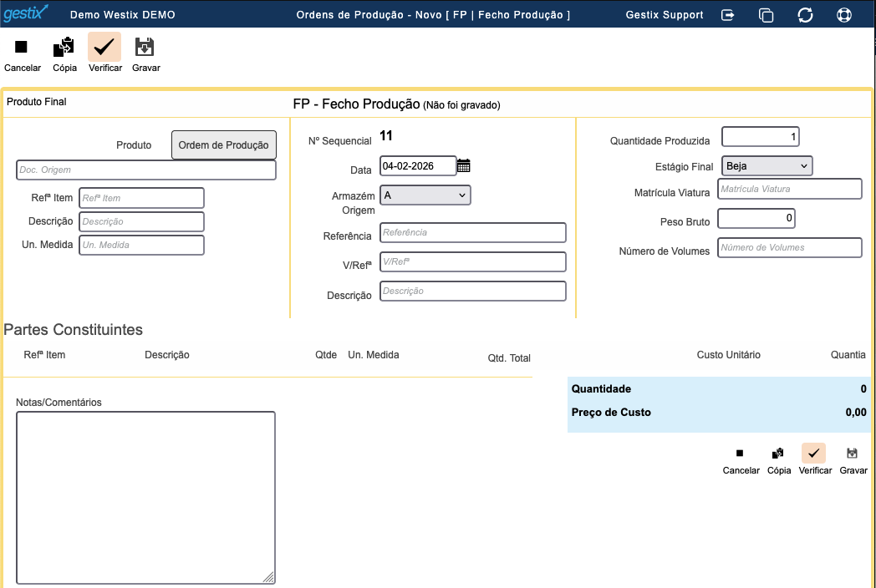The height and width of the screenshot is (588, 876).
Task: Click the logout icon in header
Action: coord(728,15)
